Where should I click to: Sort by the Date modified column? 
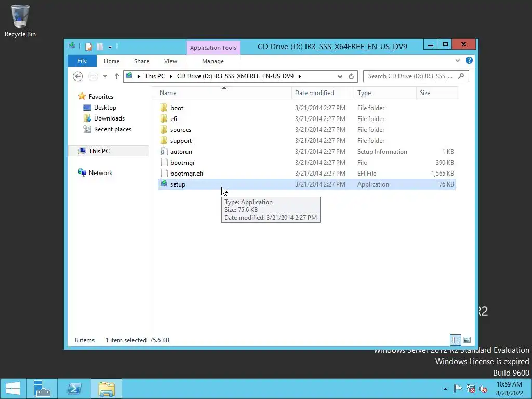pyautogui.click(x=314, y=93)
